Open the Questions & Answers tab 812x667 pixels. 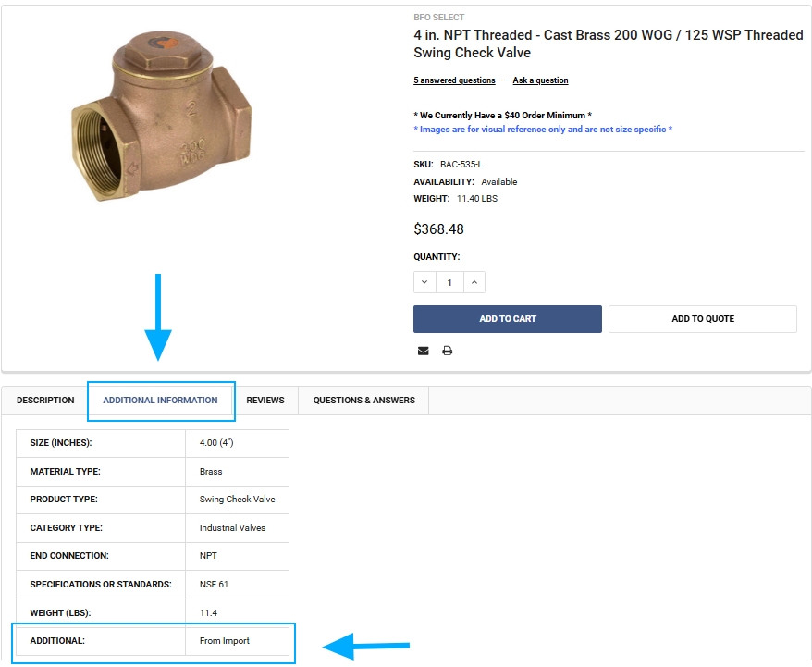click(x=363, y=401)
